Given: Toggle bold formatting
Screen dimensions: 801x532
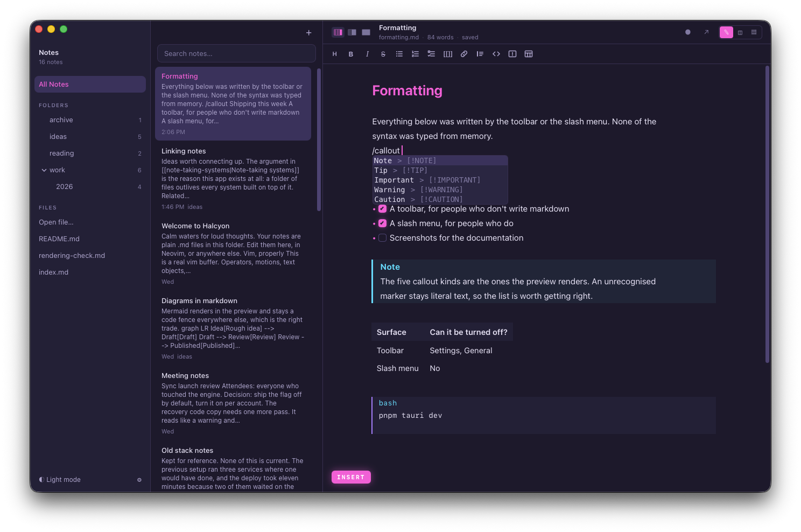Looking at the screenshot, I should [351, 54].
